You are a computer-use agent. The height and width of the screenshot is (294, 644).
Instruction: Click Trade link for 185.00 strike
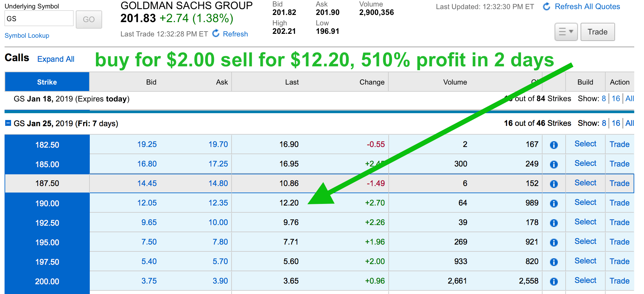[x=620, y=164]
